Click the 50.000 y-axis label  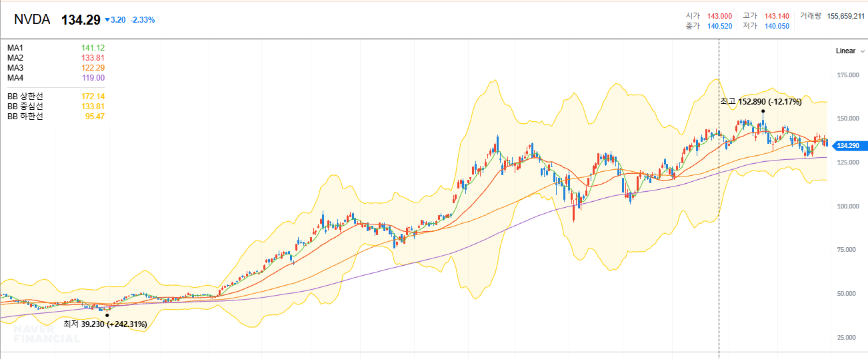tap(848, 294)
